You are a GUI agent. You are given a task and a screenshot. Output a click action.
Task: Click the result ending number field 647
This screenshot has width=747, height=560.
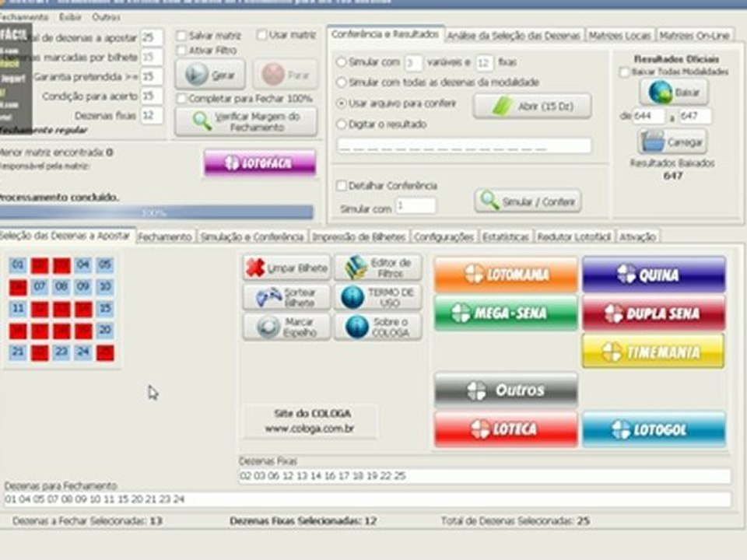[695, 116]
